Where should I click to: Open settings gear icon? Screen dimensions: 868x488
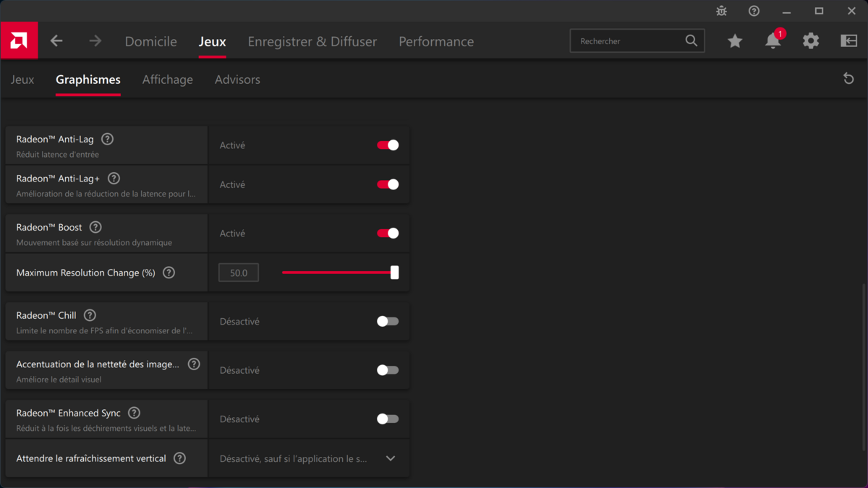pos(811,41)
